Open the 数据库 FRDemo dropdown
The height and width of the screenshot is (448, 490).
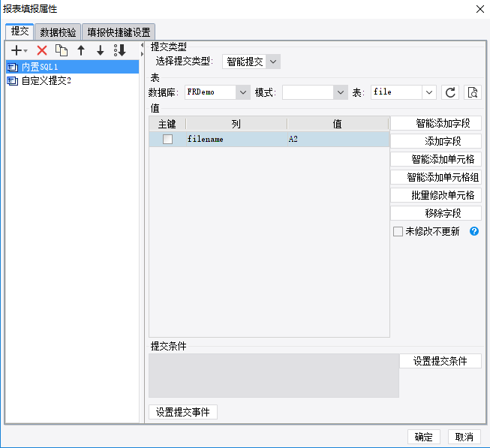click(x=243, y=92)
